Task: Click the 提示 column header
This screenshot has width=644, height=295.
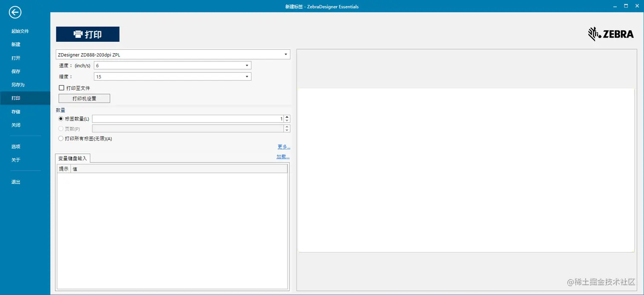Action: point(63,169)
